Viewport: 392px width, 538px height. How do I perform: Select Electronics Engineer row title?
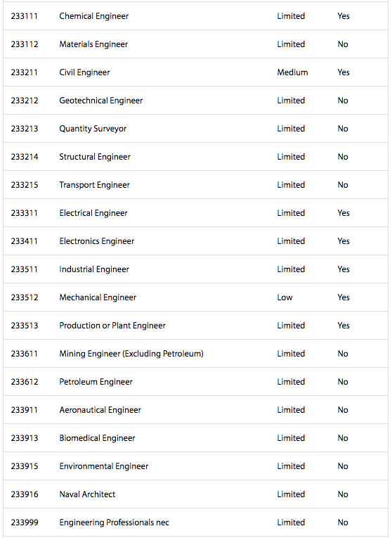[97, 241]
